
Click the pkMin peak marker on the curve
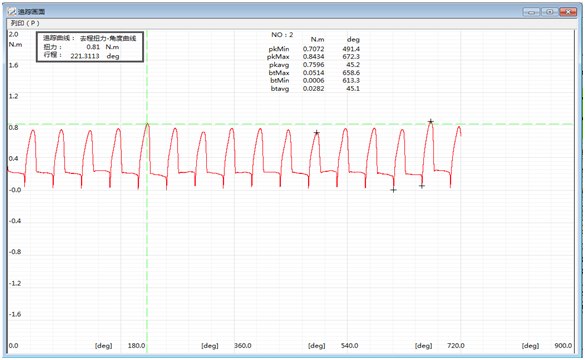(x=316, y=132)
